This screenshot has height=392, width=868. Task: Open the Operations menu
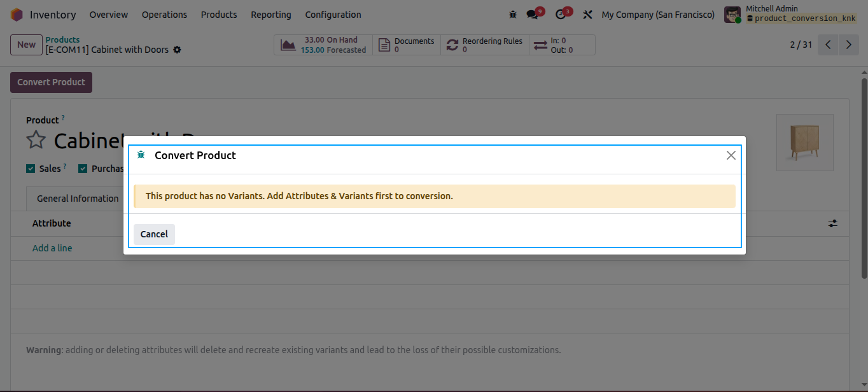coord(164,15)
